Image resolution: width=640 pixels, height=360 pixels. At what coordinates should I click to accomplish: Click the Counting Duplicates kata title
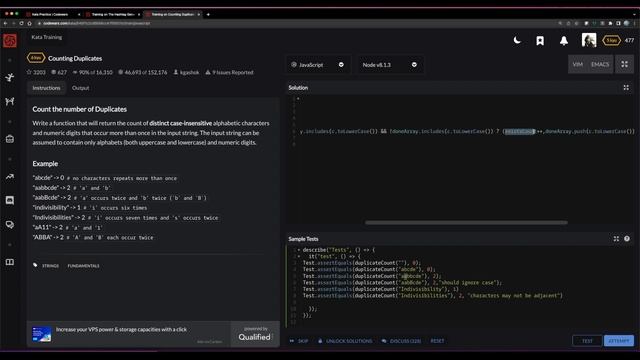click(x=75, y=58)
